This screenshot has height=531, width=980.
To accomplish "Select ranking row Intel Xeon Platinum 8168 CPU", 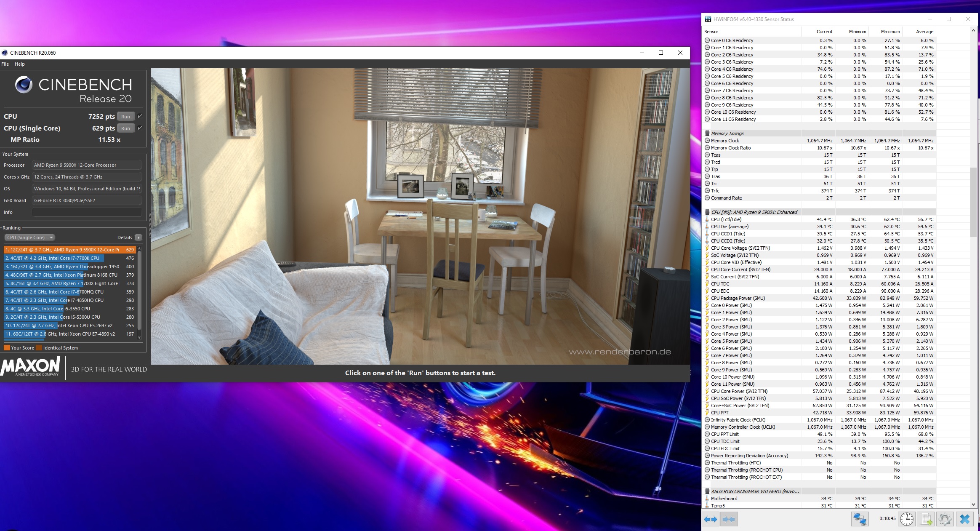I will point(69,275).
